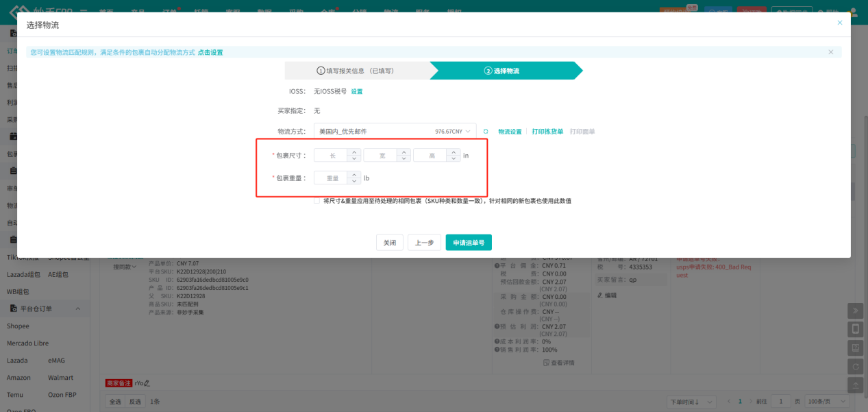
Task: Click the 关闭 button
Action: (389, 243)
